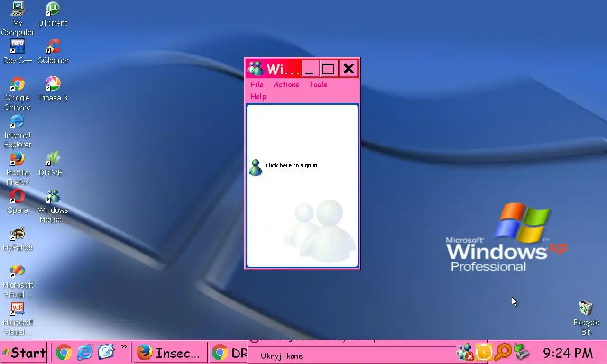Maximize the Windows Messenger window
Viewport: 607px width, 364px height.
[x=328, y=69]
